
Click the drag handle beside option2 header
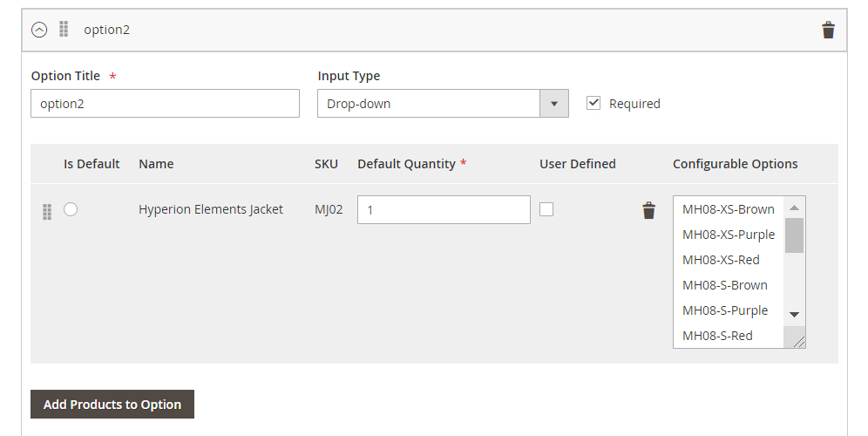pyautogui.click(x=64, y=30)
